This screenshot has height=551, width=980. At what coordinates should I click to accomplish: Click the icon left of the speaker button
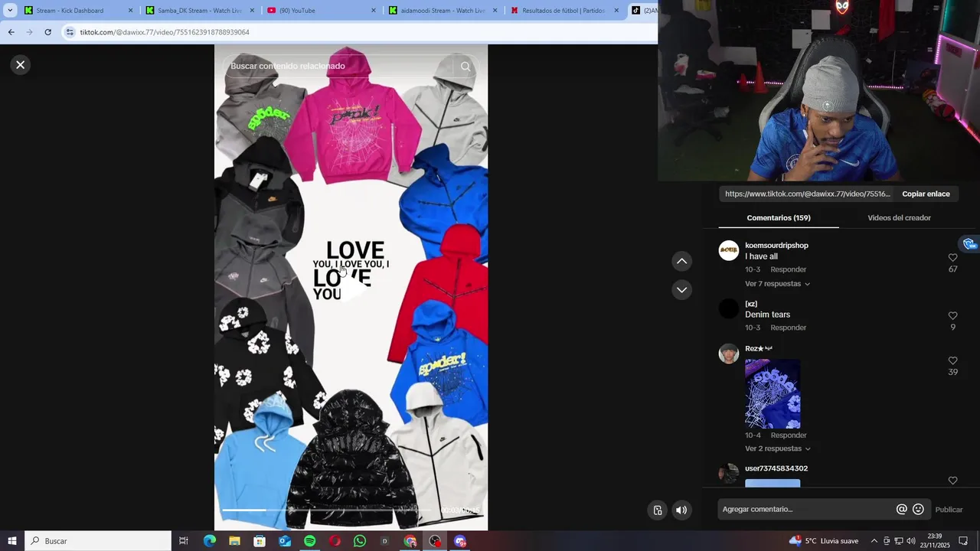[658, 510]
